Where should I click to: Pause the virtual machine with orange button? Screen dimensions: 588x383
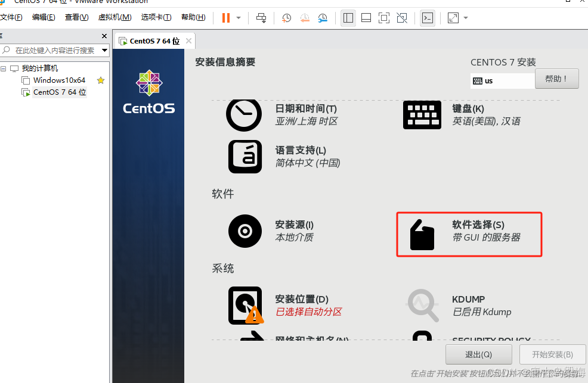pyautogui.click(x=226, y=18)
